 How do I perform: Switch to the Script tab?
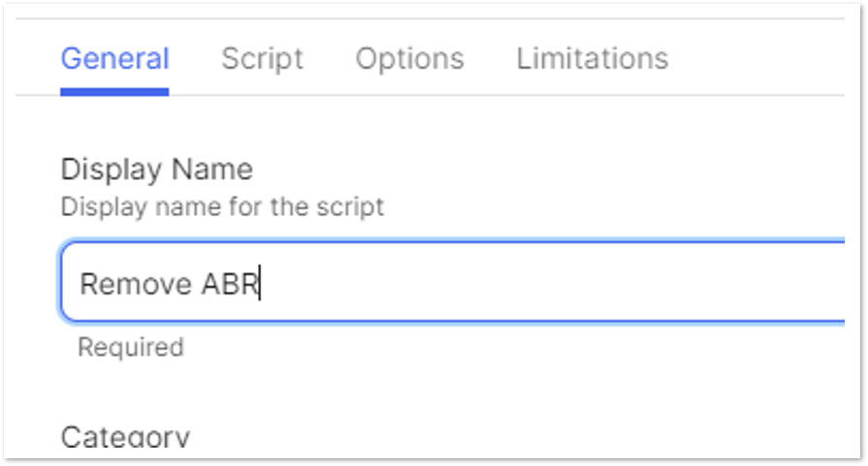pyautogui.click(x=263, y=58)
